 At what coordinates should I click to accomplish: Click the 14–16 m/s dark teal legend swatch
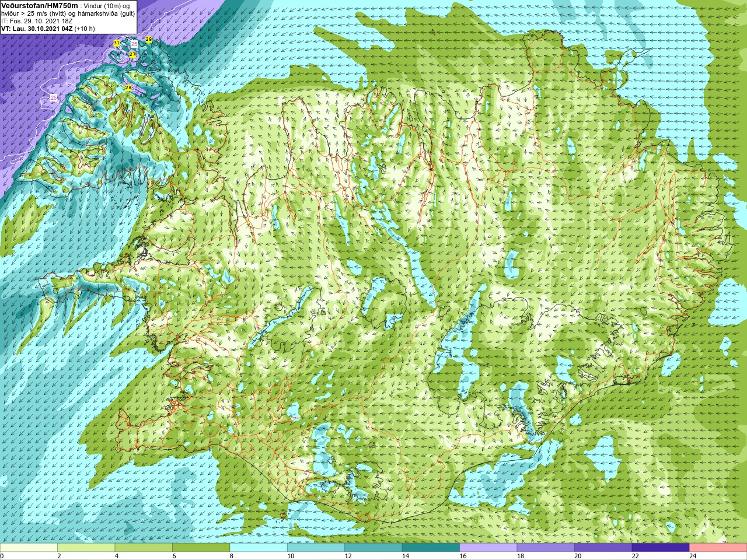pyautogui.click(x=431, y=548)
